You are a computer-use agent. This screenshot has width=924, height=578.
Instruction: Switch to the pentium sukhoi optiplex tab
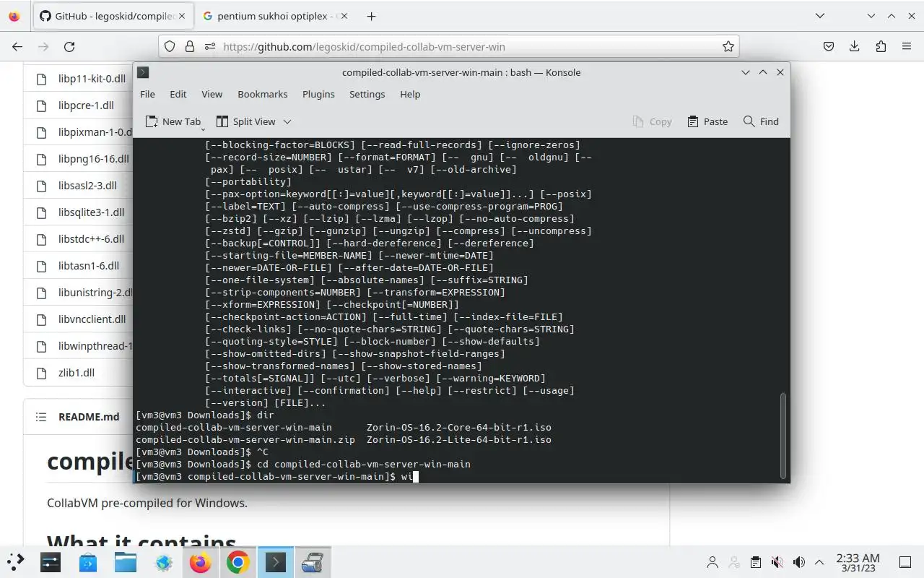point(276,16)
